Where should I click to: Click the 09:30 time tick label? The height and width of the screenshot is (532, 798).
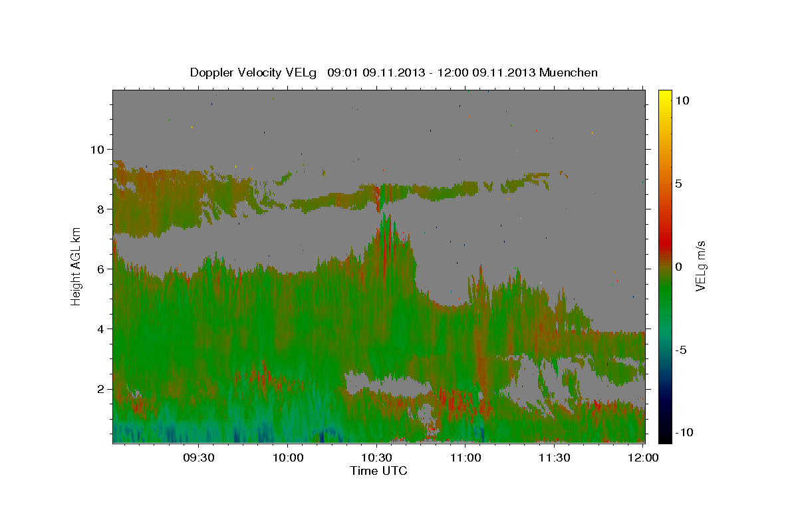click(198, 458)
